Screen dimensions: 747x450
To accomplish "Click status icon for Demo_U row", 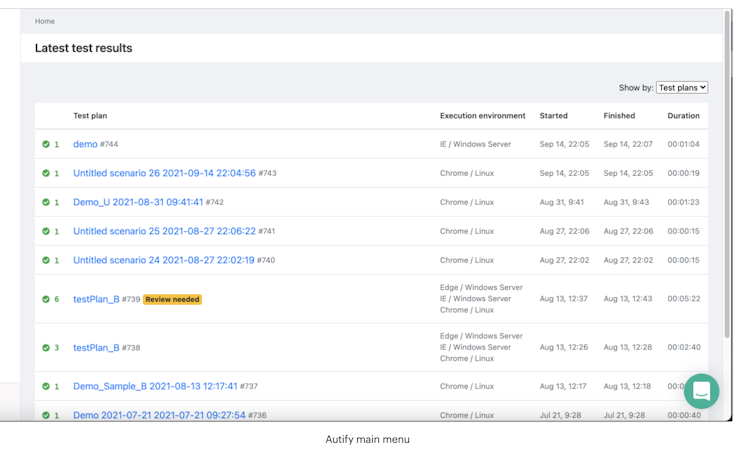I will click(46, 203).
